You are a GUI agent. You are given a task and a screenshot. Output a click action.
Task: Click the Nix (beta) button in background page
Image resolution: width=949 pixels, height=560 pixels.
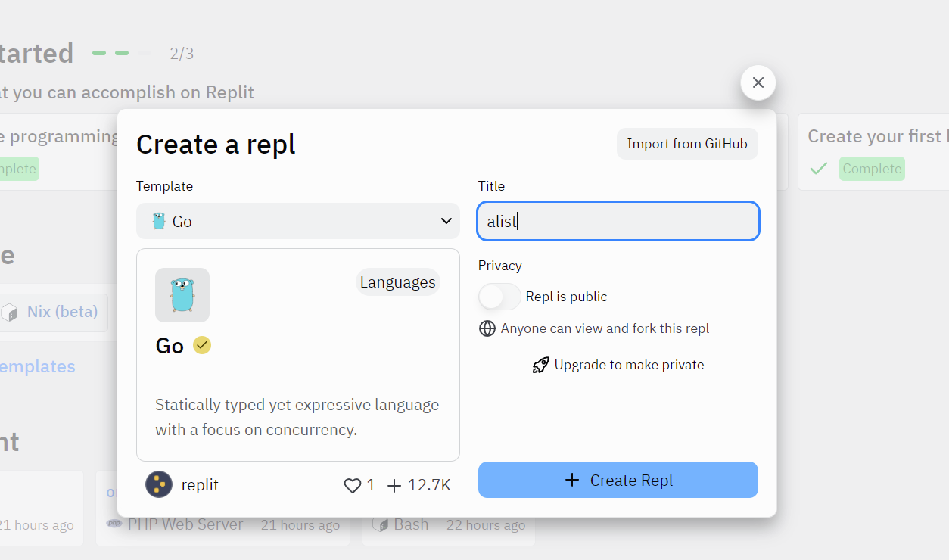(53, 312)
